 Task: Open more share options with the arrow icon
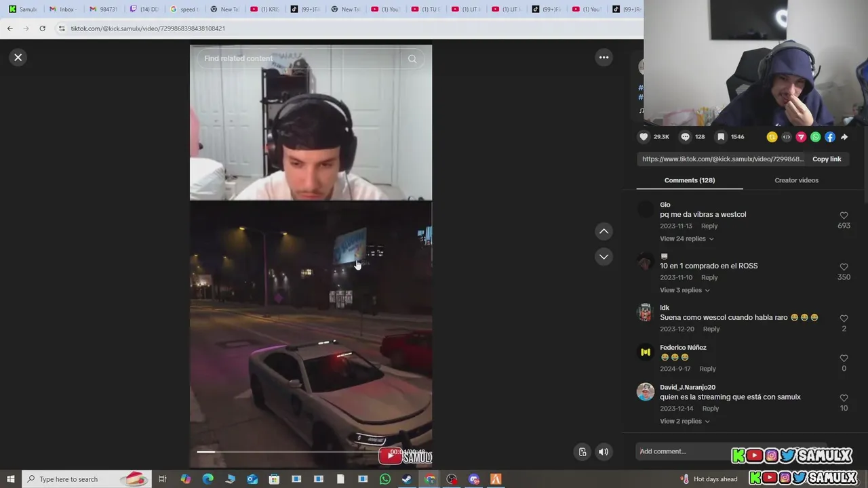(844, 137)
